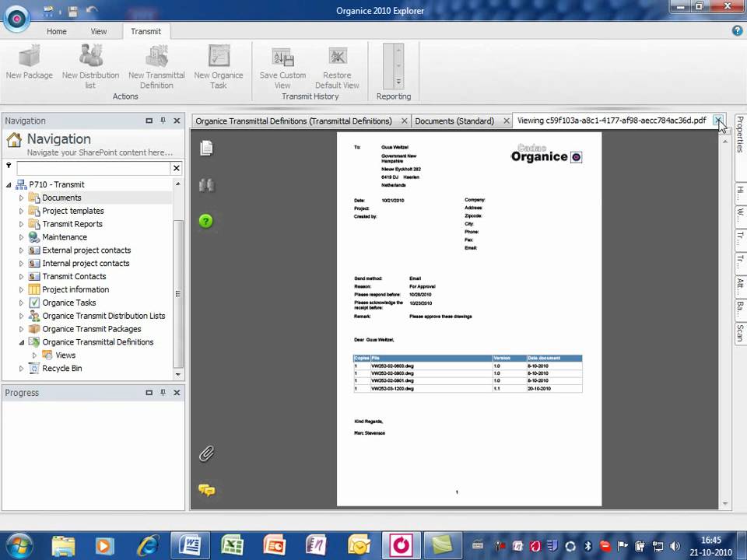Collapse the P710 - Transmit root node
The image size is (747, 560).
(9, 185)
